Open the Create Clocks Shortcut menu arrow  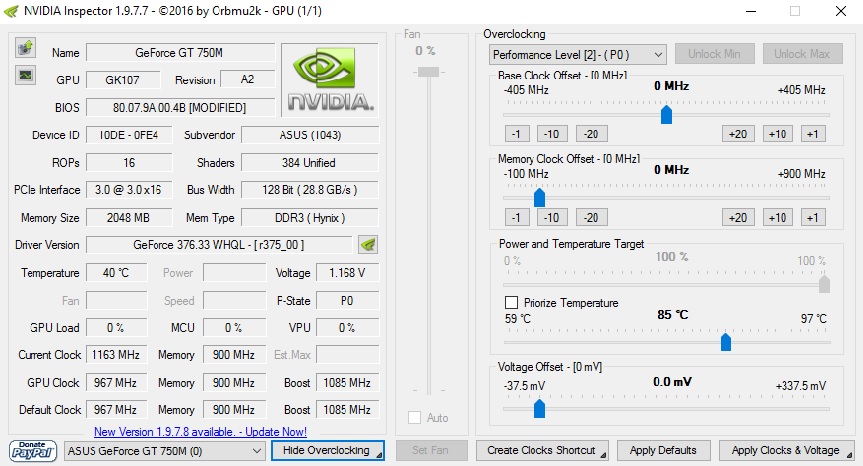point(604,455)
